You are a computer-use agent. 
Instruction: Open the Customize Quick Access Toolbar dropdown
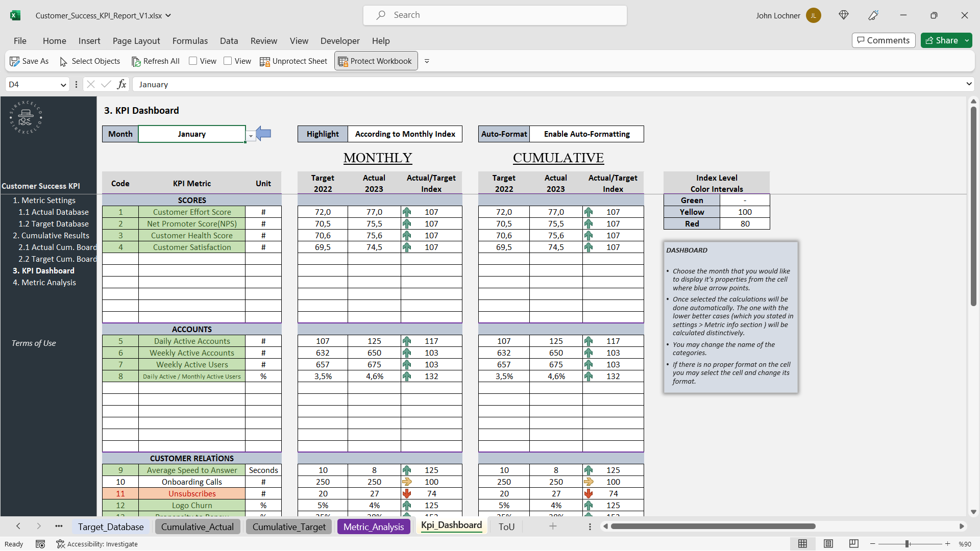[x=427, y=61]
